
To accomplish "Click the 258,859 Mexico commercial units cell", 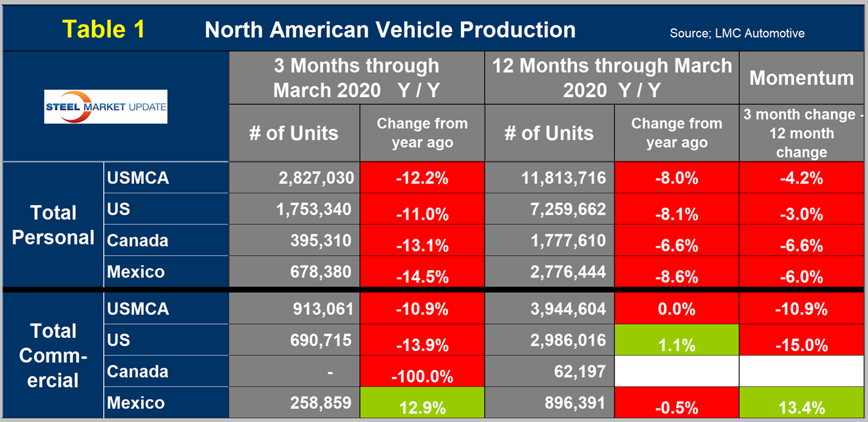I will [295, 404].
